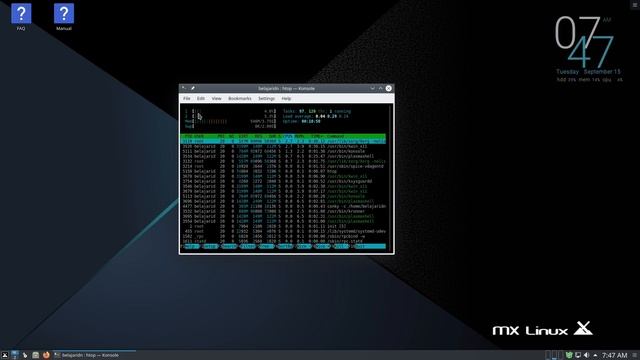Select the /lib/systemd/systemd-udevd row
640x360 pixels.
point(283,231)
